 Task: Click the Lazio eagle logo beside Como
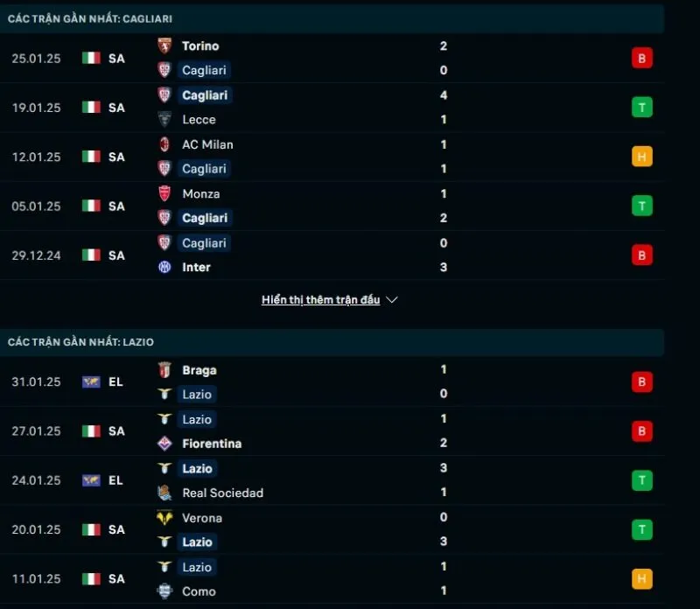[x=164, y=566]
